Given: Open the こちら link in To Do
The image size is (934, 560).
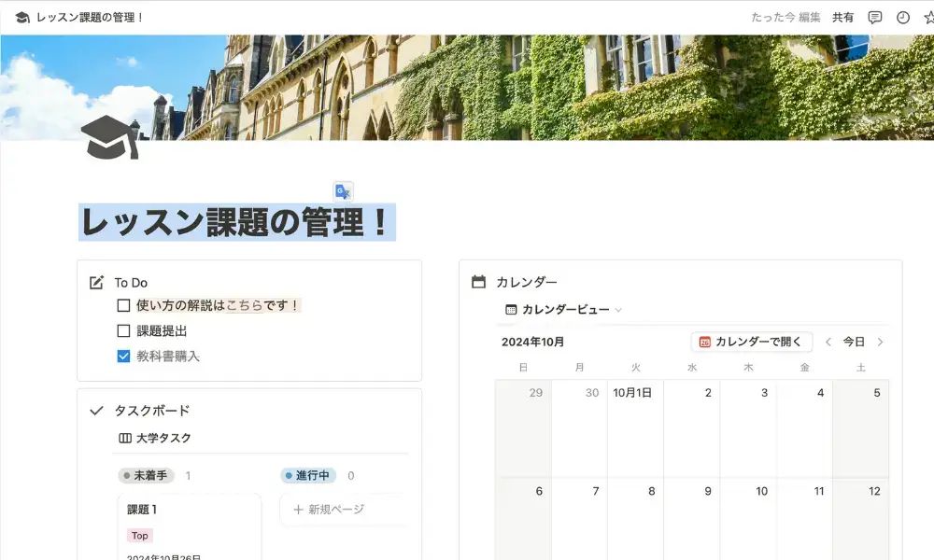Looking at the screenshot, I should pyautogui.click(x=244, y=305).
